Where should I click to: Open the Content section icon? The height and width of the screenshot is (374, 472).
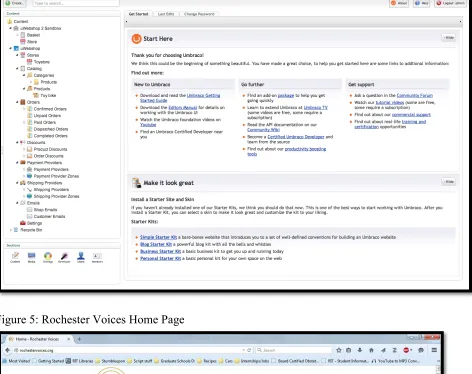coord(15,257)
